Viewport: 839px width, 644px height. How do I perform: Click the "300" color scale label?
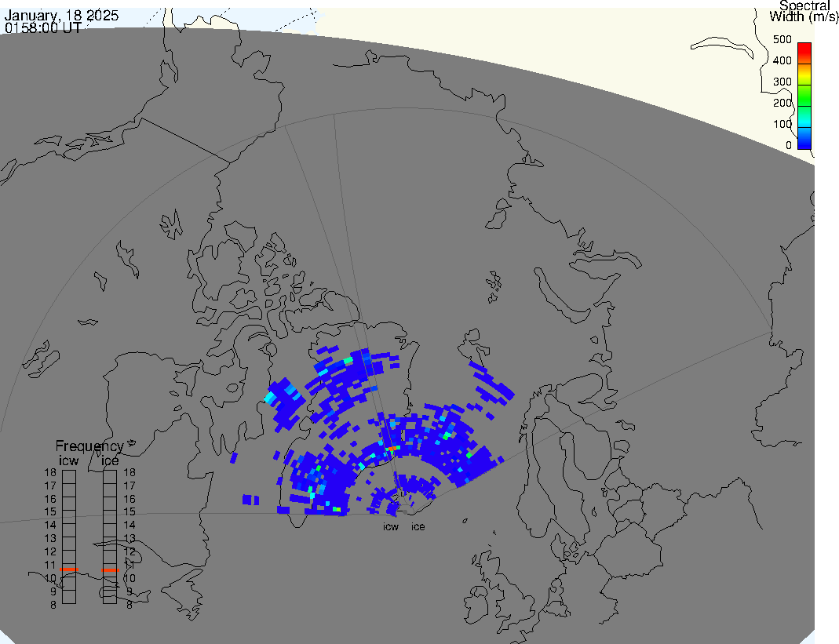click(782, 82)
